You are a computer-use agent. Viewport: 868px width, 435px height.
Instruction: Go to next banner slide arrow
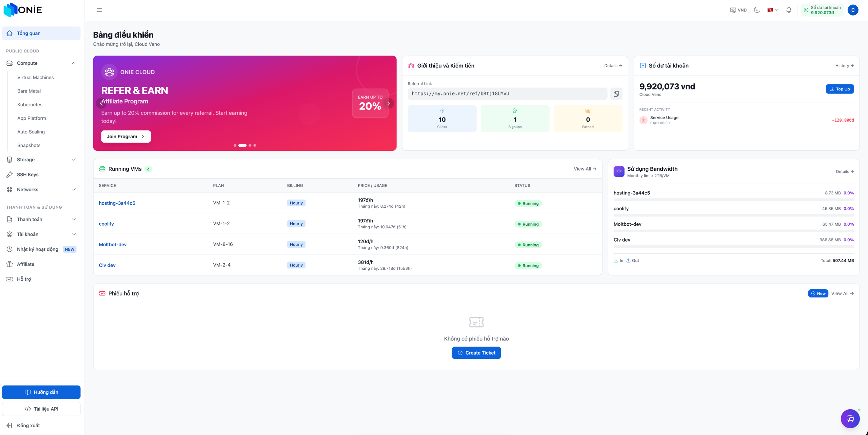click(x=389, y=103)
